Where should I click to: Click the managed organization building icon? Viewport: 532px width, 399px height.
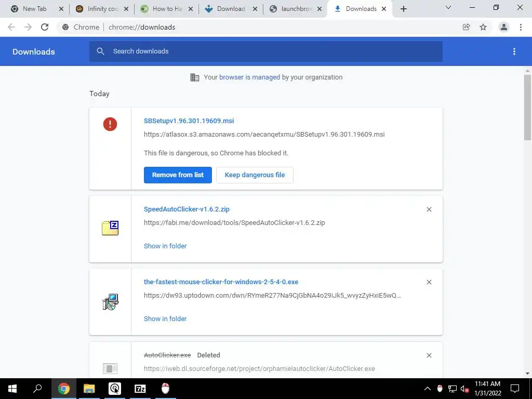click(195, 77)
